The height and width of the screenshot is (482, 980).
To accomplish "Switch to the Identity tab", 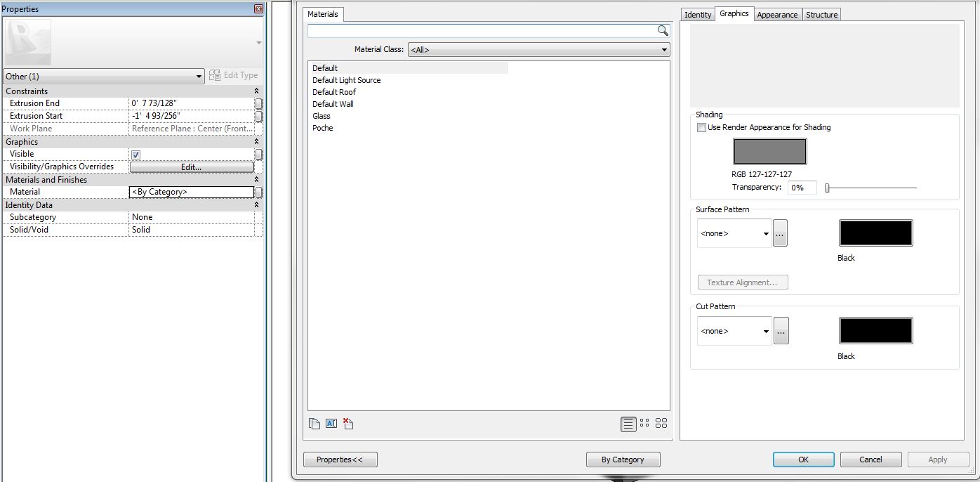I will 698,15.
